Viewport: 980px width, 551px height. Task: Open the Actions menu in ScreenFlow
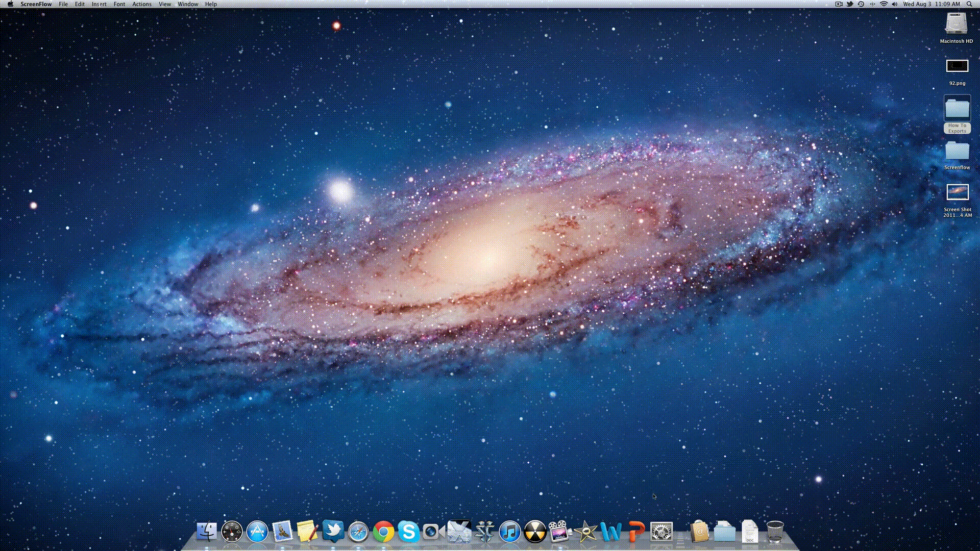tap(141, 4)
